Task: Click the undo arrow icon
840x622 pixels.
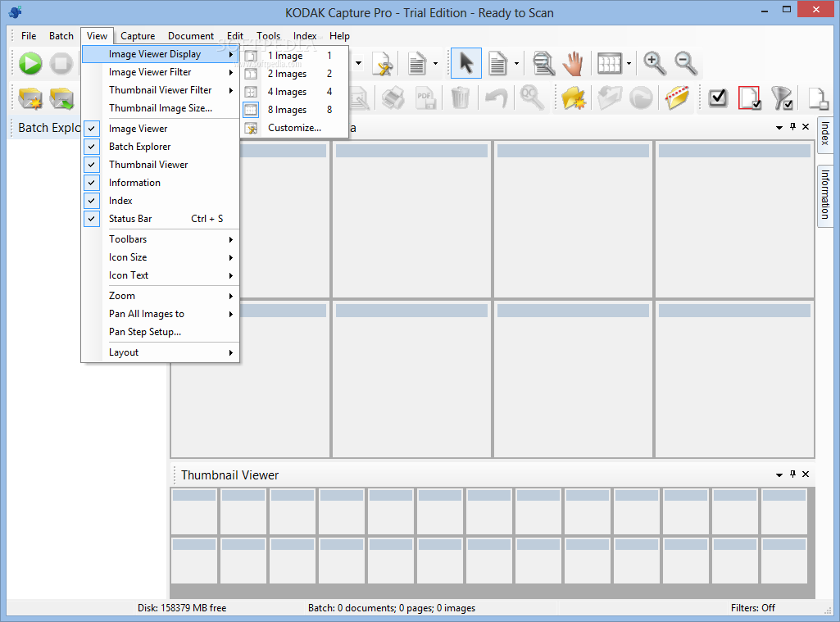Action: [496, 98]
